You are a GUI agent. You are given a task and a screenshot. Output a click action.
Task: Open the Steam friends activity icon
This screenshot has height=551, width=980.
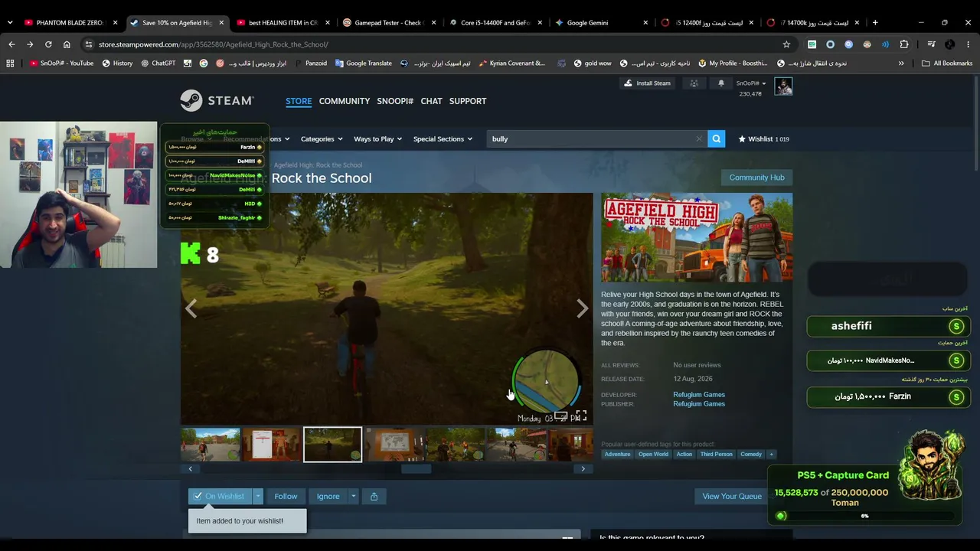click(x=694, y=83)
